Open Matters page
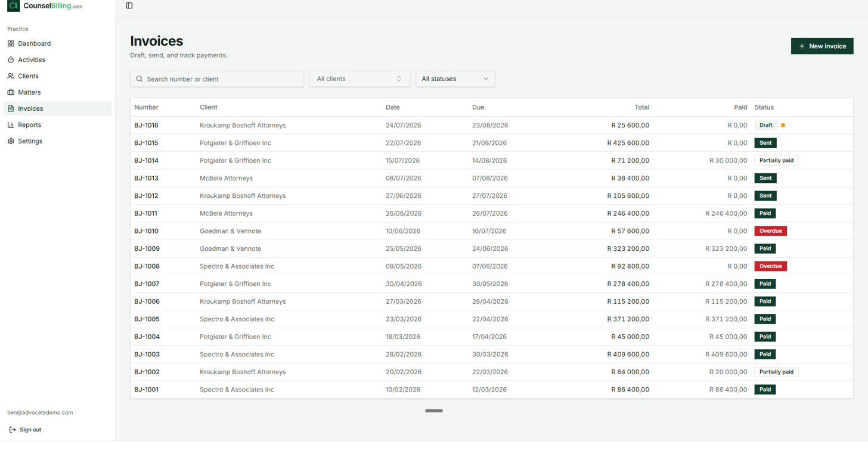This screenshot has width=868, height=454. click(x=57, y=92)
